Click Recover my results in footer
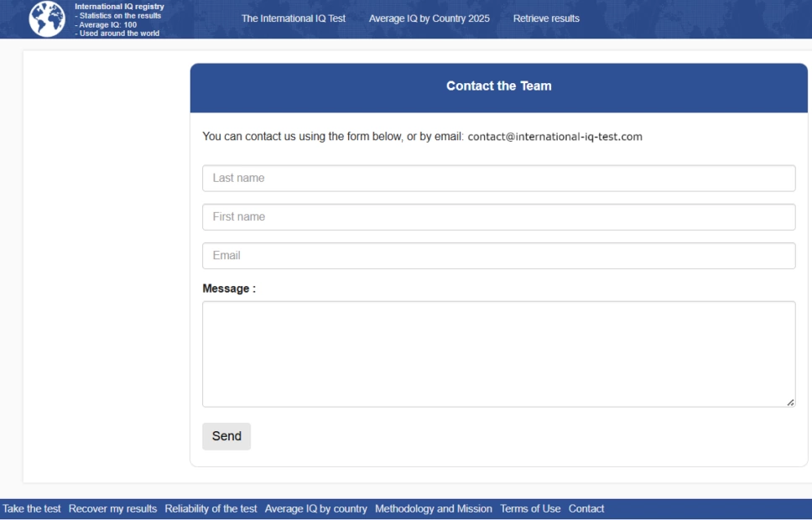Viewport: 812px width, 520px height. tap(112, 509)
